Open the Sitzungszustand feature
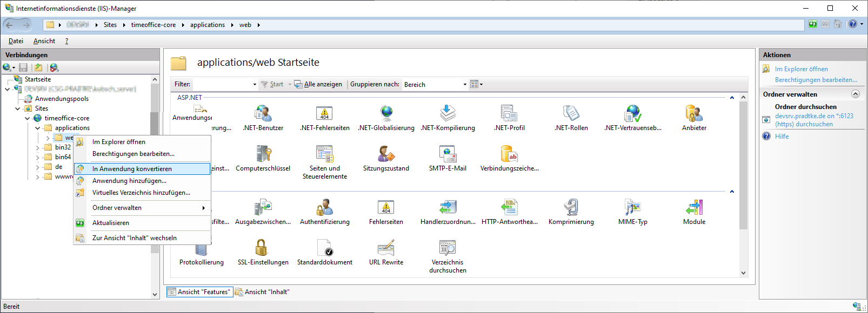Viewport: 868px width, 313px height. pos(386,159)
